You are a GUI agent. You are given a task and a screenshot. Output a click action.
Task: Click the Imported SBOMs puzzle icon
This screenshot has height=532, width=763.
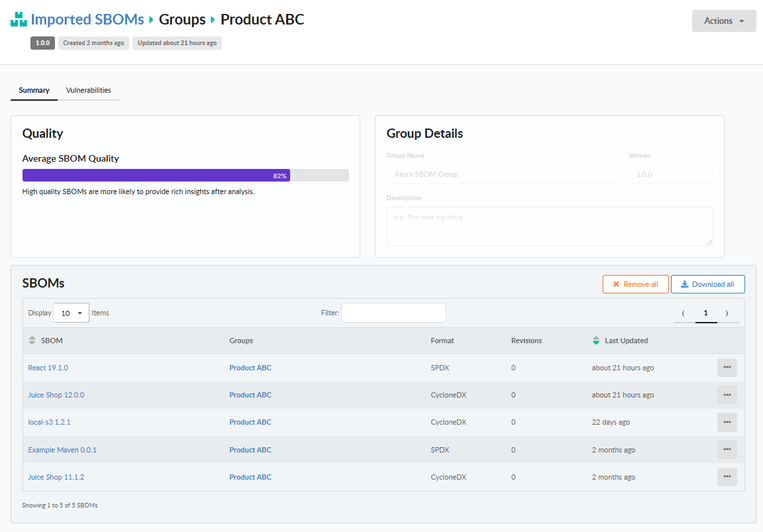point(17,19)
